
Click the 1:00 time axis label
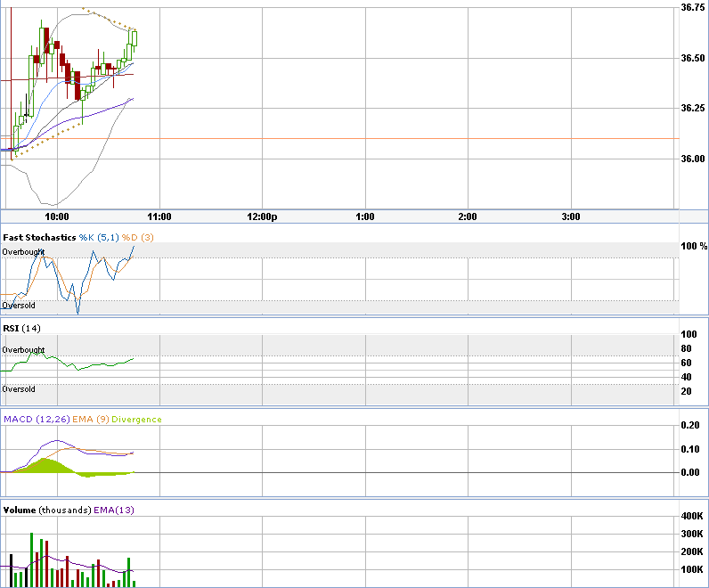(365, 216)
